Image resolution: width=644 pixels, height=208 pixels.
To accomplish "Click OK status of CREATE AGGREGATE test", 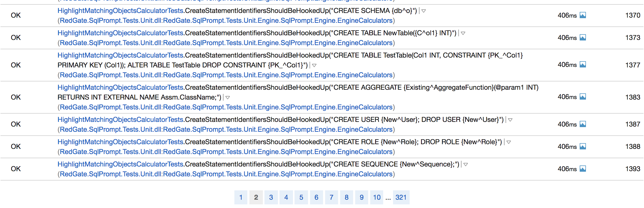I will pos(16,98).
